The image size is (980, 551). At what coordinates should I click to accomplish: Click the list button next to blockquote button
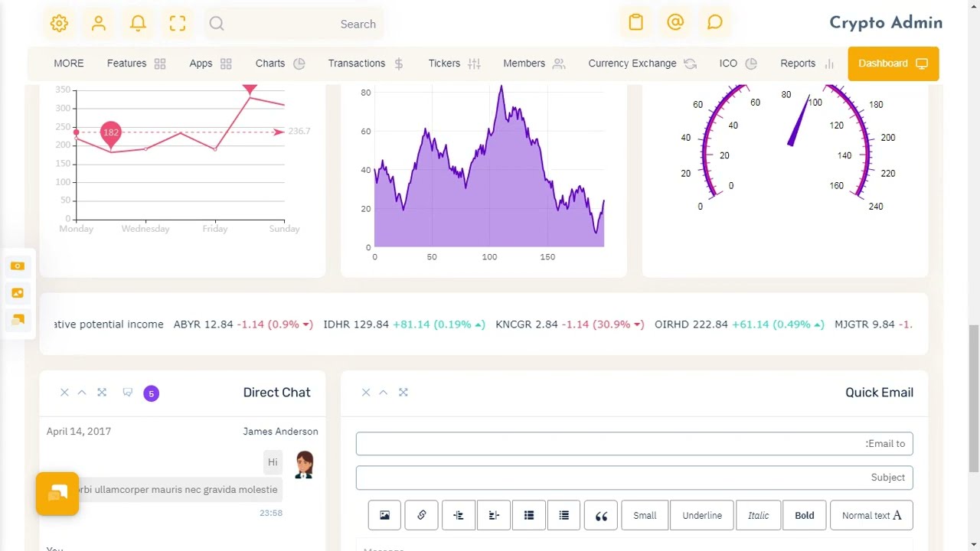point(564,515)
